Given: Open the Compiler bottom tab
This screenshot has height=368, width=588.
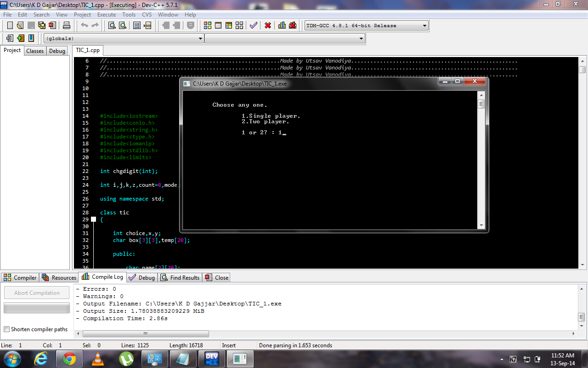Looking at the screenshot, I should 20,277.
